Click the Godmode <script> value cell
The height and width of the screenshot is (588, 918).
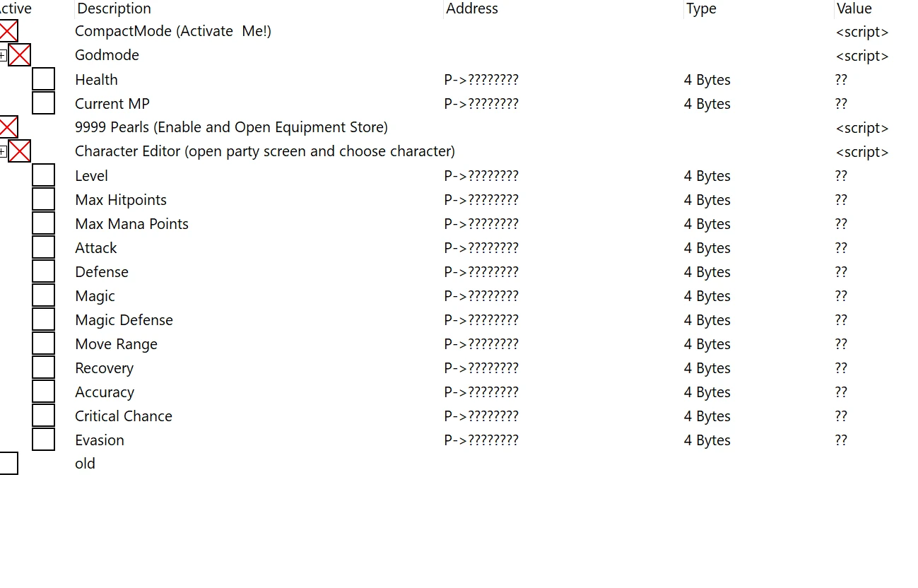click(x=862, y=55)
